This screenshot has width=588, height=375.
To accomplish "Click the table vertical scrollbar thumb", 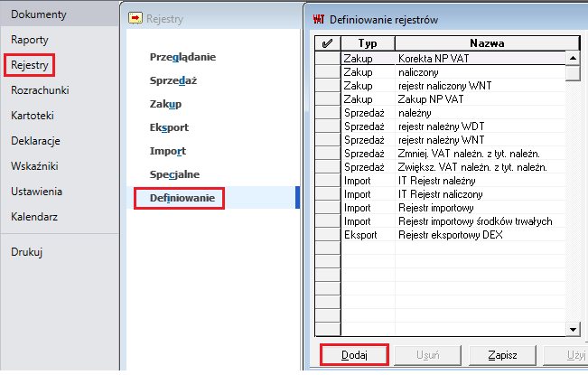I will coord(573,73).
